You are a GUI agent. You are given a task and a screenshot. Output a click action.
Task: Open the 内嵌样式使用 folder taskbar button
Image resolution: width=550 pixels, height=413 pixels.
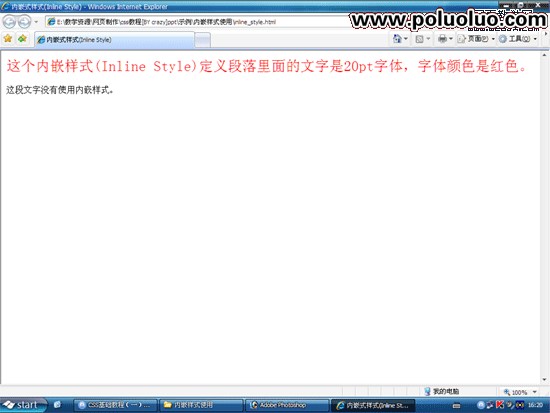(201, 405)
